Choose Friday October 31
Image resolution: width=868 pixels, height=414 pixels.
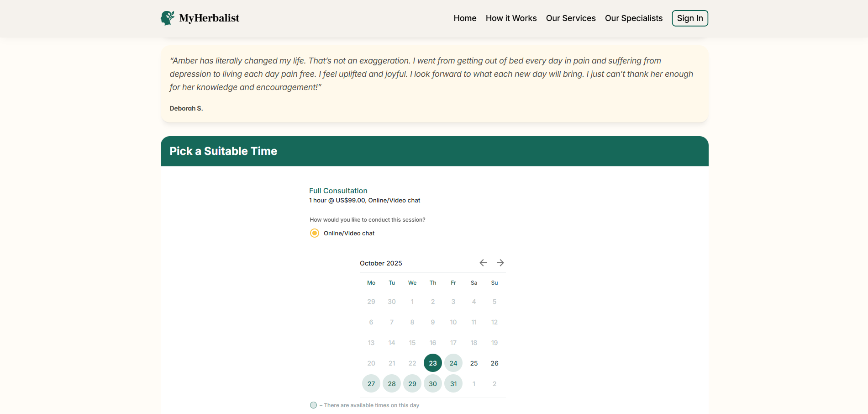453,384
